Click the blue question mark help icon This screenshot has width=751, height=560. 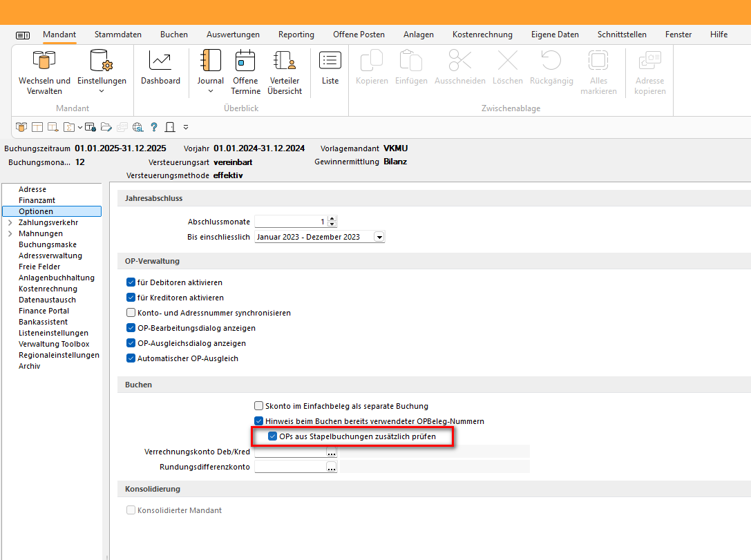coord(154,127)
